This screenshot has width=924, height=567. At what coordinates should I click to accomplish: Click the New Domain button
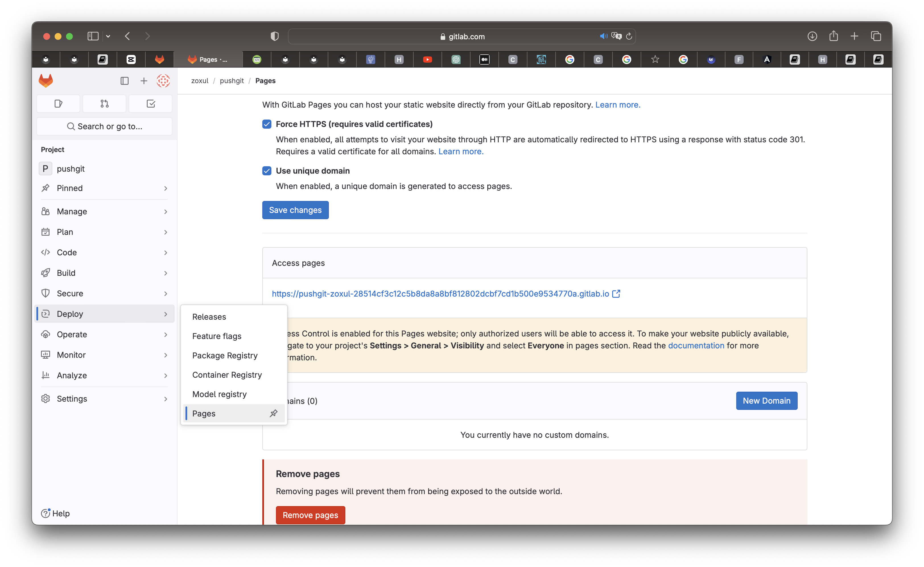pos(766,400)
